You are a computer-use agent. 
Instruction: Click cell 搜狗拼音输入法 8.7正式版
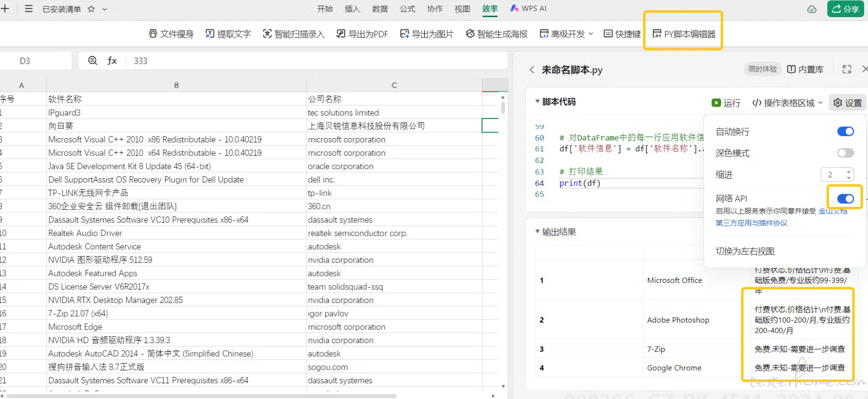(x=176, y=367)
